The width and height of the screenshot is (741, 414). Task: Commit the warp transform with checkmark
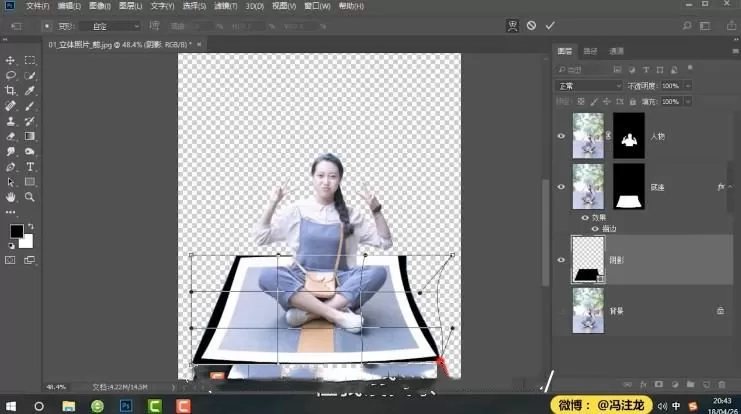549,25
